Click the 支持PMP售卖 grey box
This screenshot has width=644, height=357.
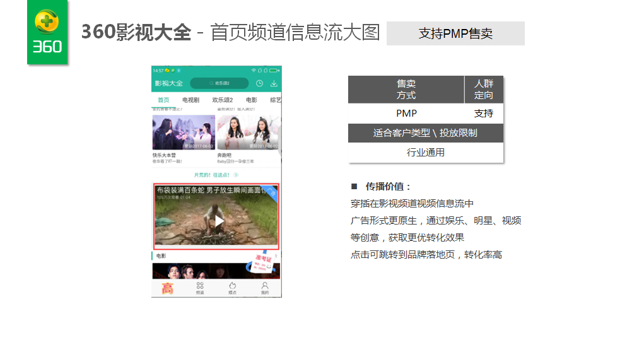pyautogui.click(x=455, y=33)
